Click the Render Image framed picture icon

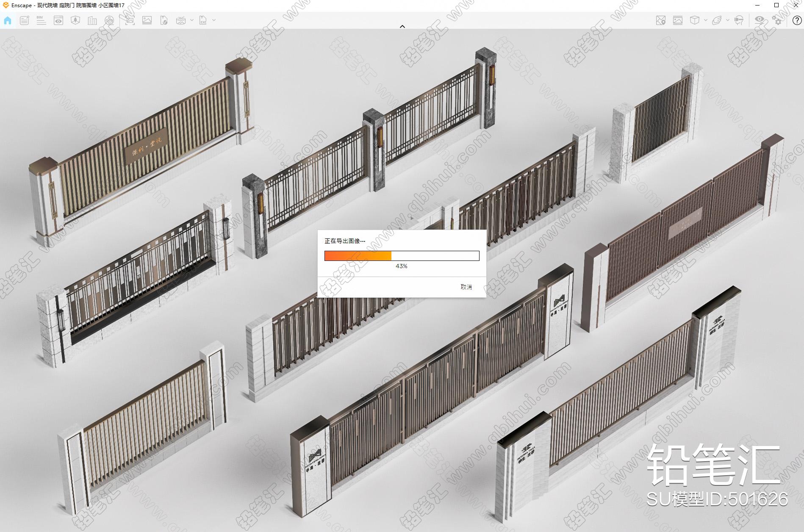pos(678,20)
